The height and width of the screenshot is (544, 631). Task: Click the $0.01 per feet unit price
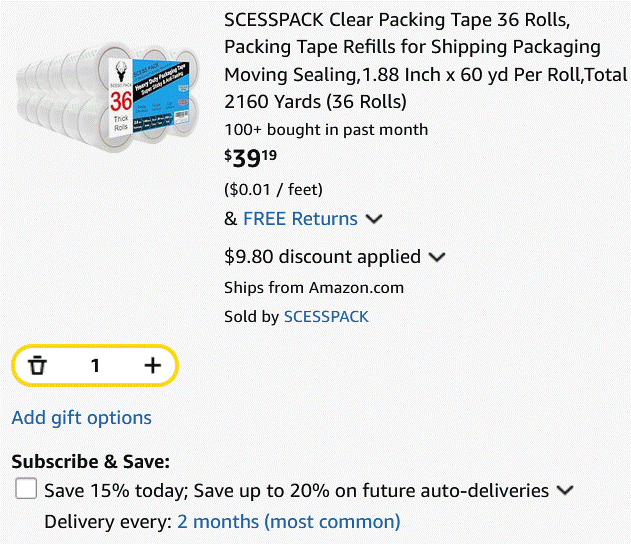pos(273,189)
